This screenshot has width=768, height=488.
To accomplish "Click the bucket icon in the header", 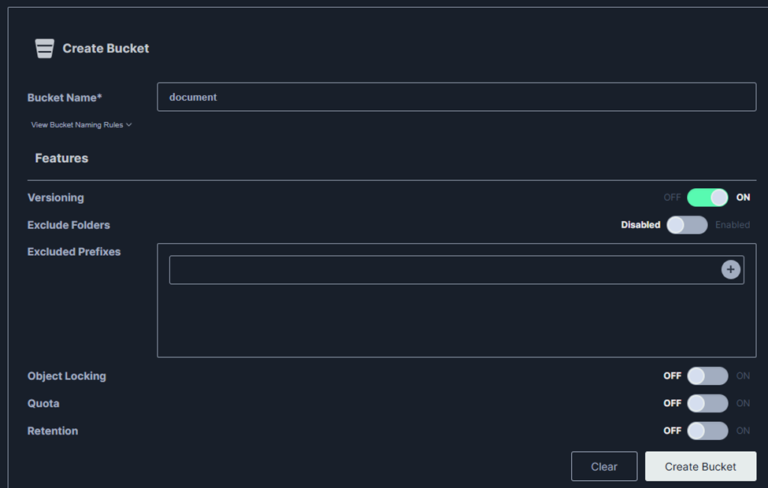I will [x=44, y=48].
